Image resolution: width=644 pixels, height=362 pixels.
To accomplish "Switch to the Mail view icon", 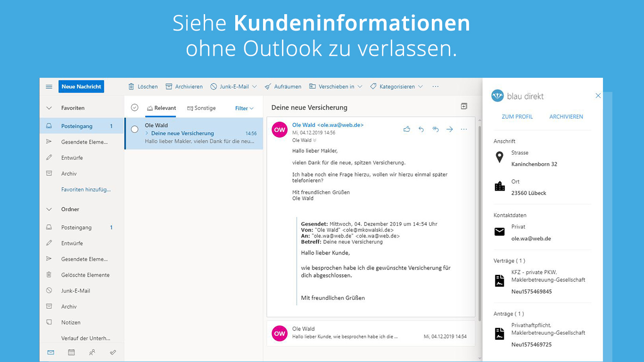I will pos(50,352).
